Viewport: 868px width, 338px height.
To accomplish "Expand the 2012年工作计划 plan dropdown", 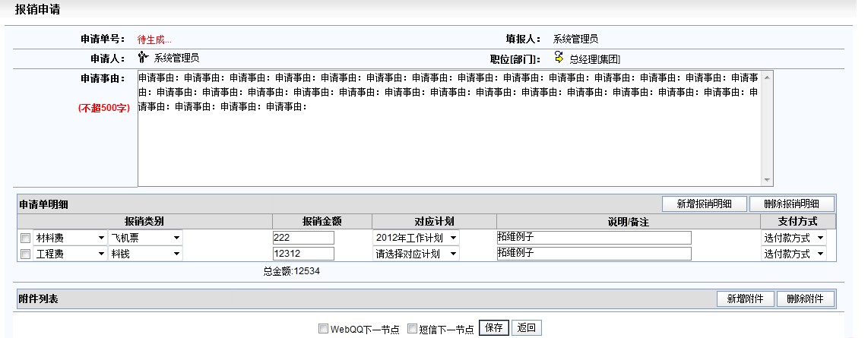I will pyautogui.click(x=416, y=238).
